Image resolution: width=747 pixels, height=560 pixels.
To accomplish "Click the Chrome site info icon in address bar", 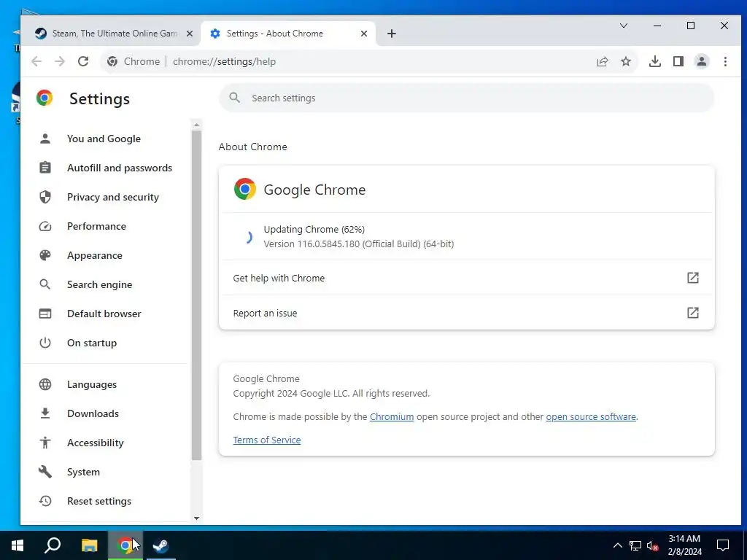I will 112,61.
